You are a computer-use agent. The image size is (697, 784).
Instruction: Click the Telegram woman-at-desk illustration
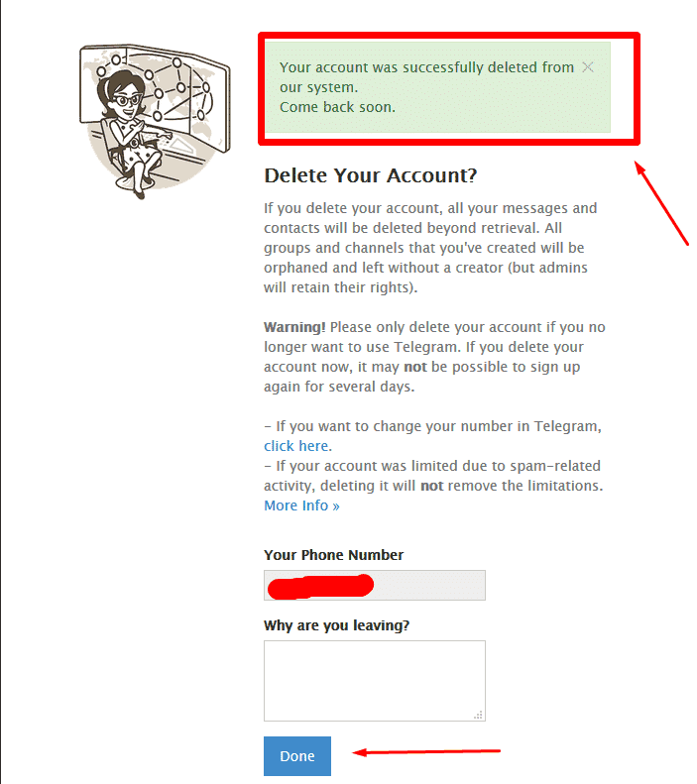[x=155, y=121]
